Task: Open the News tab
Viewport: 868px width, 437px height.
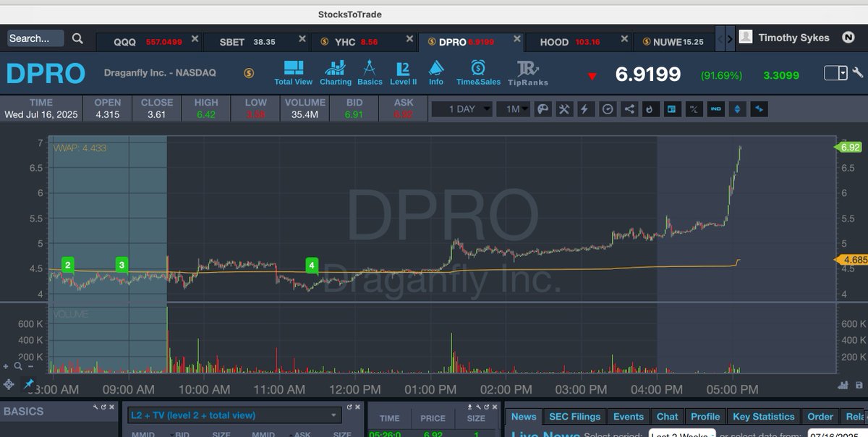Action: (x=524, y=417)
